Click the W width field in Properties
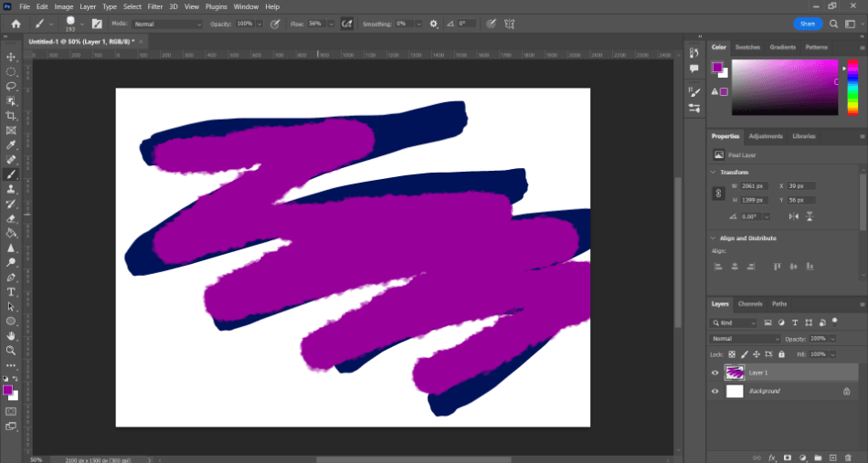The image size is (868, 463). pos(755,186)
